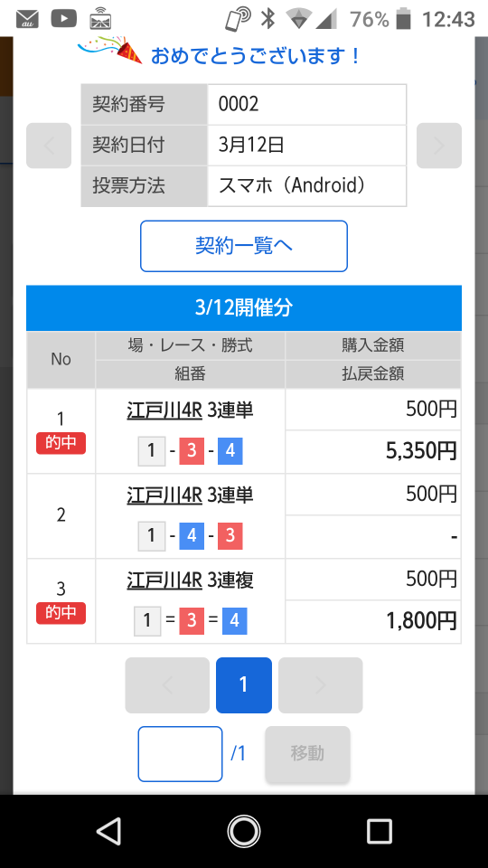Screen dimensions: 488x868
Task: Click the next page arrow in pagination
Action: (320, 685)
